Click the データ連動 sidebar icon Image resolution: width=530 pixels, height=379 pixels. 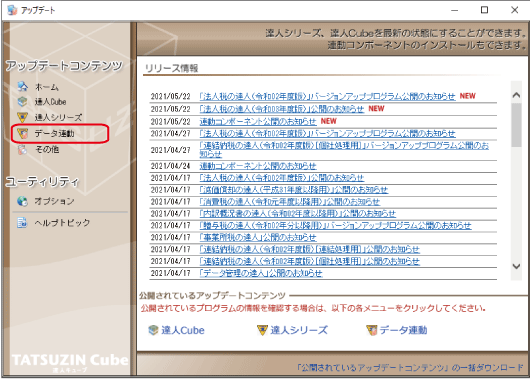[22, 134]
